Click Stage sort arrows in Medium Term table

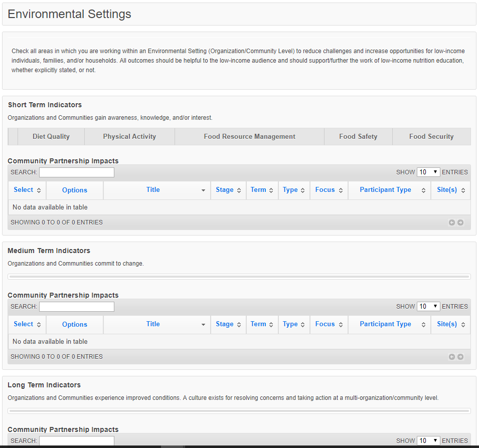pos(239,325)
